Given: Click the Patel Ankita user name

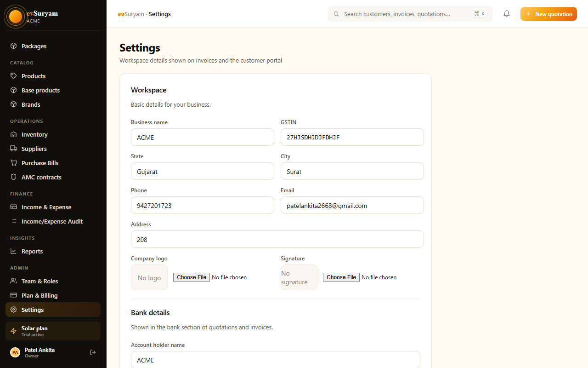Looking at the screenshot, I should 40,350.
